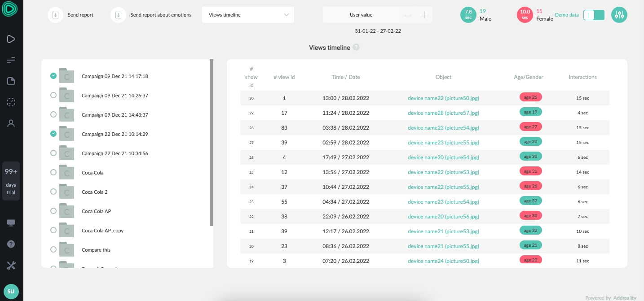Click the SU user avatar
The width and height of the screenshot is (644, 301).
11,291
